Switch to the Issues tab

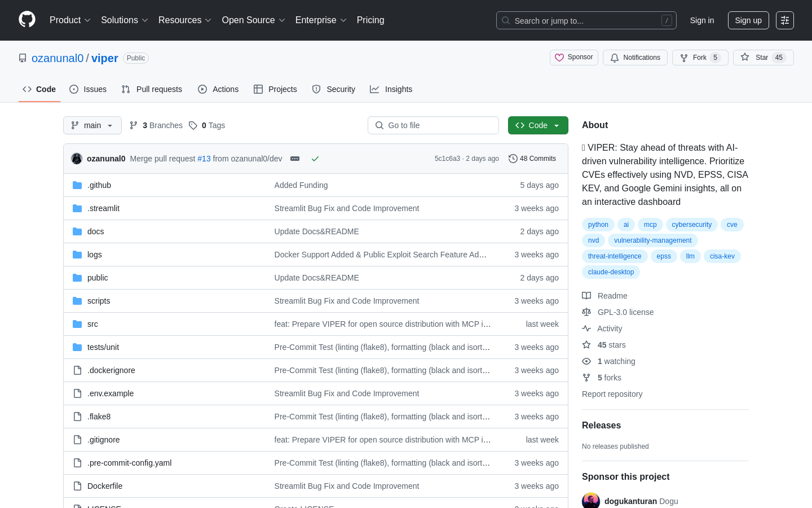tap(88, 89)
